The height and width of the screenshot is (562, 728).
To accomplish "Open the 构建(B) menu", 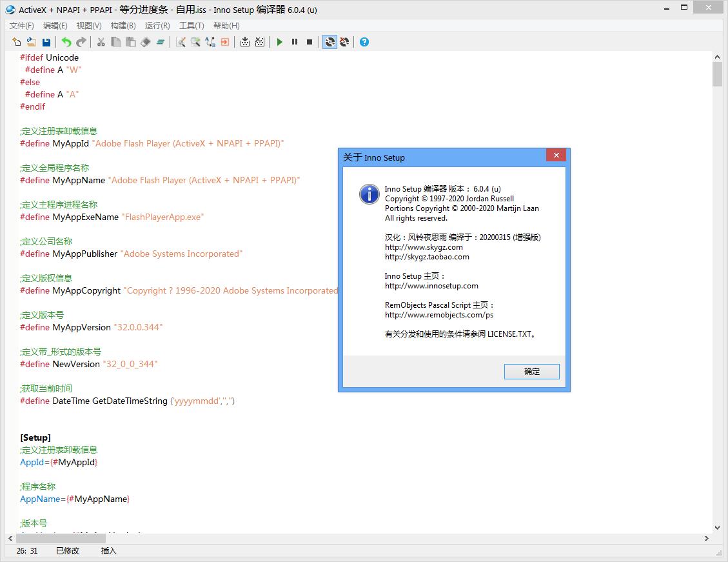I will [123, 25].
